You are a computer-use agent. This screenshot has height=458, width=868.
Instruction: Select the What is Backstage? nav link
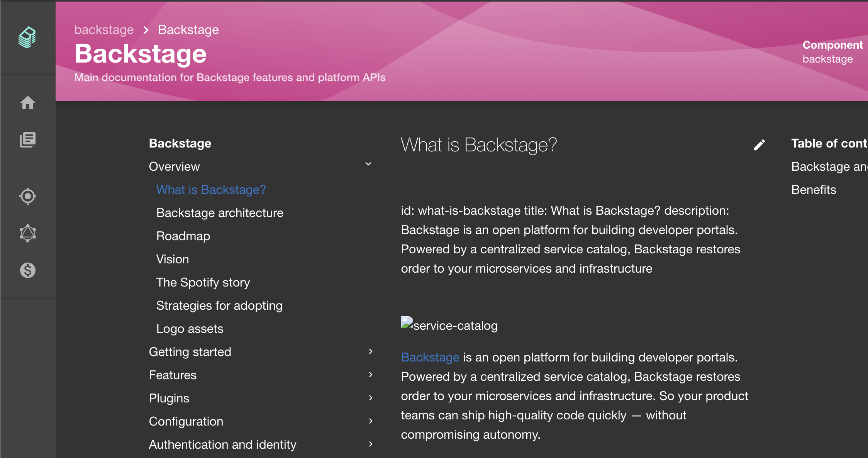211,190
